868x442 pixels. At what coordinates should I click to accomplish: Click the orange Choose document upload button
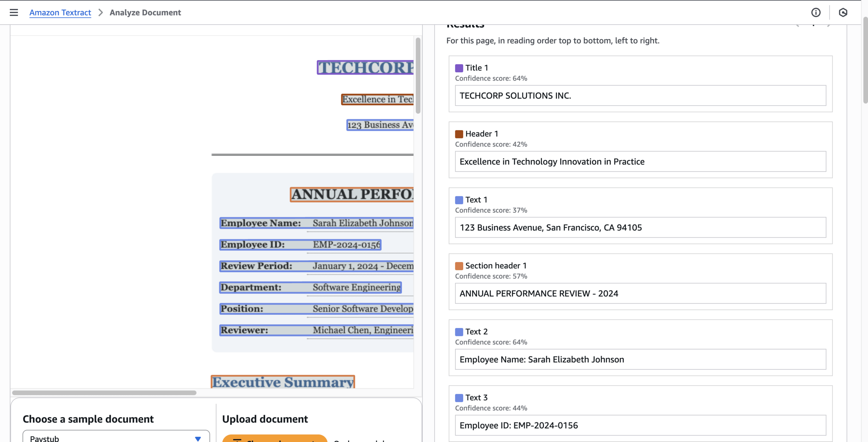(275, 439)
